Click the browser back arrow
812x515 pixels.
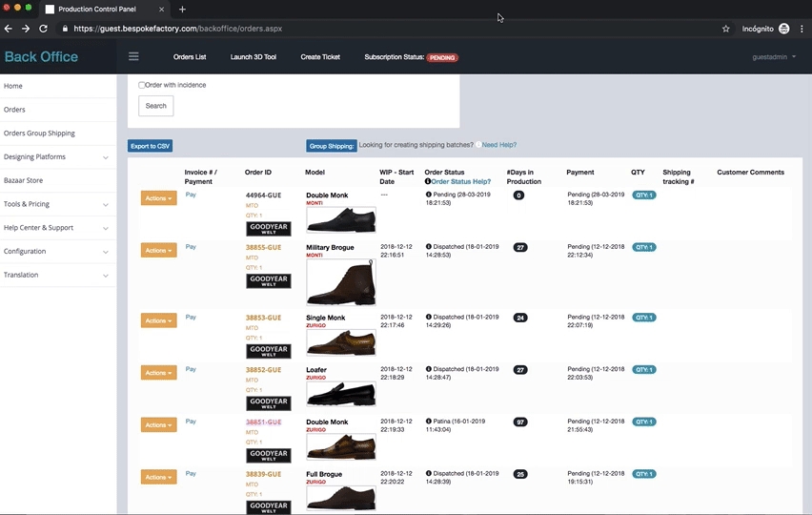[9, 29]
